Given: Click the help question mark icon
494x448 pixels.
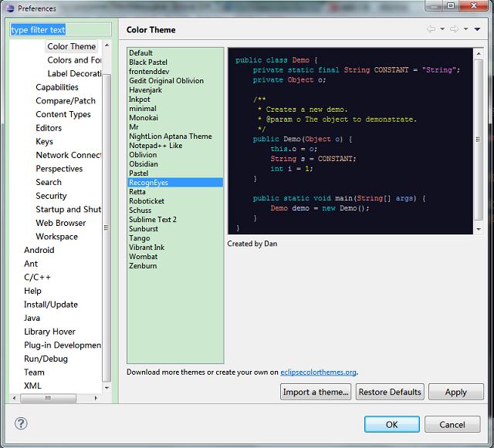Looking at the screenshot, I should (21, 423).
